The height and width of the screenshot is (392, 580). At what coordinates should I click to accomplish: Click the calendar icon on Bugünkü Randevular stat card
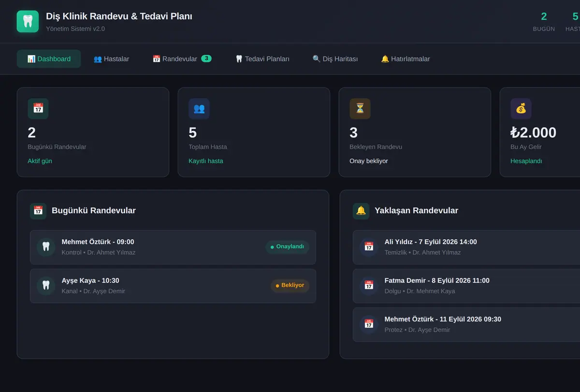point(38,109)
